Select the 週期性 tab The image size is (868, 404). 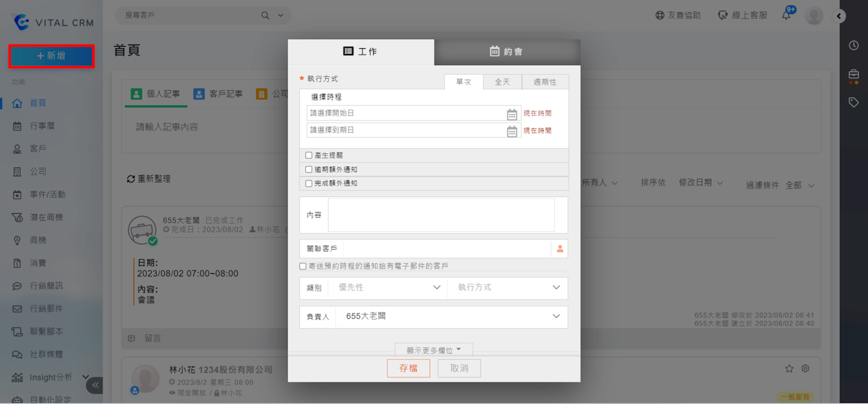point(545,82)
